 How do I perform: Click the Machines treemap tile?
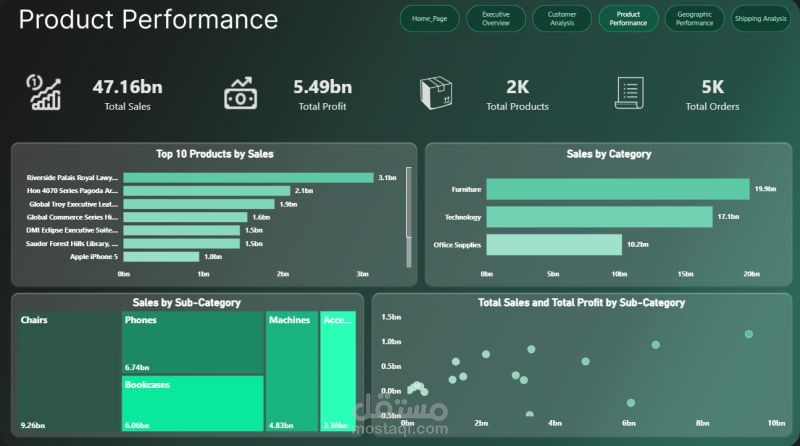coord(292,371)
